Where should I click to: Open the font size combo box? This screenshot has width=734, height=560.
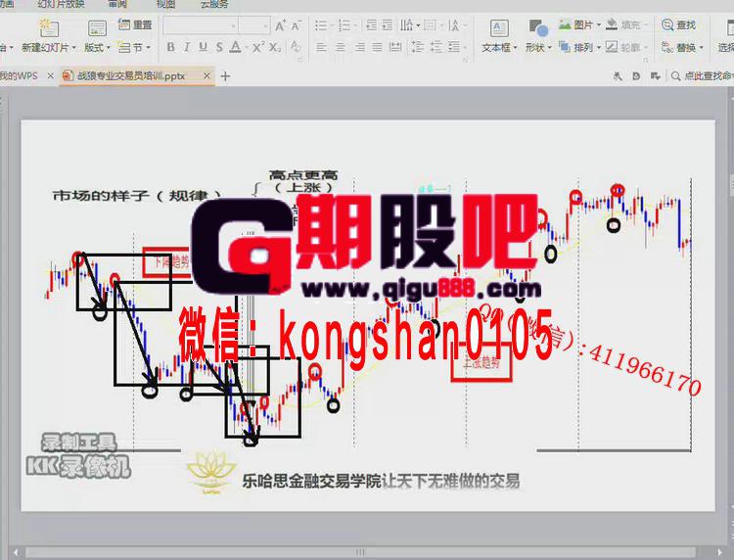click(254, 25)
